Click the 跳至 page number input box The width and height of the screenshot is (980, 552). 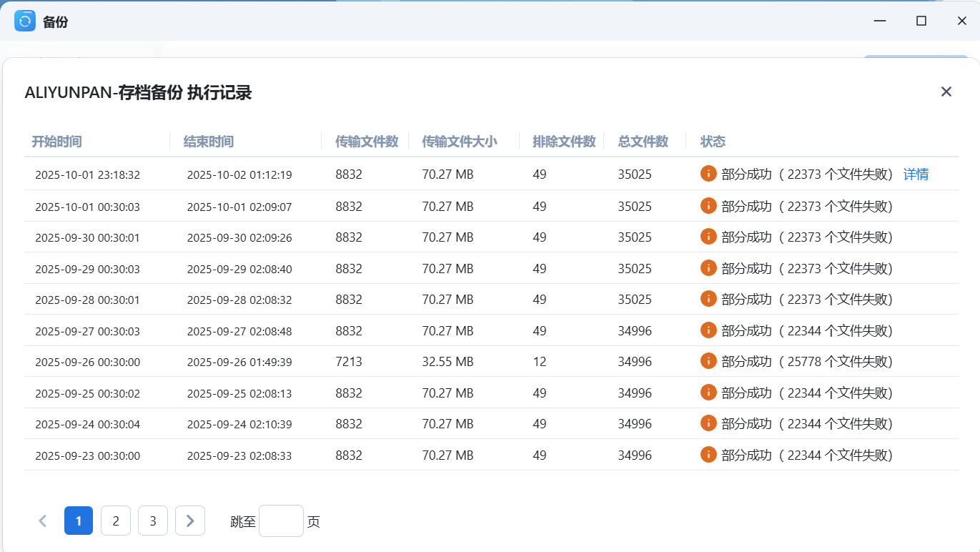[281, 521]
